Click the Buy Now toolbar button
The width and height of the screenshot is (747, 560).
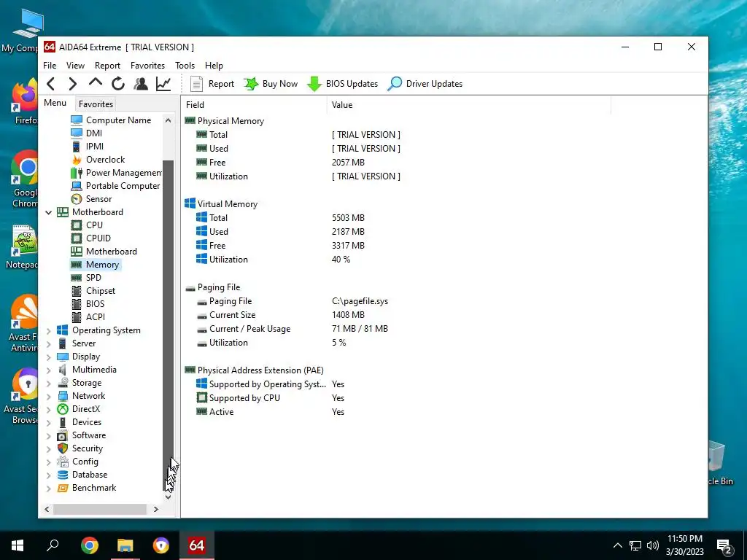(x=271, y=84)
